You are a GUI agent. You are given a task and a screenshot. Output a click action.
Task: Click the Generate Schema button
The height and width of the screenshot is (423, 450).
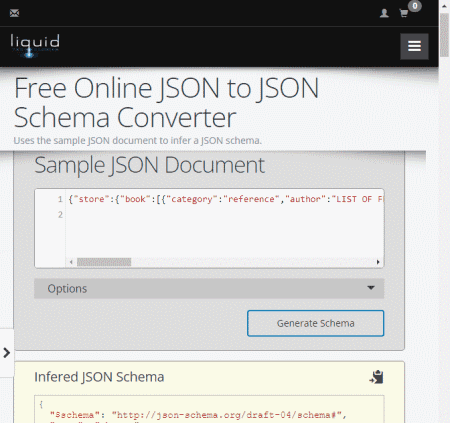(x=315, y=323)
